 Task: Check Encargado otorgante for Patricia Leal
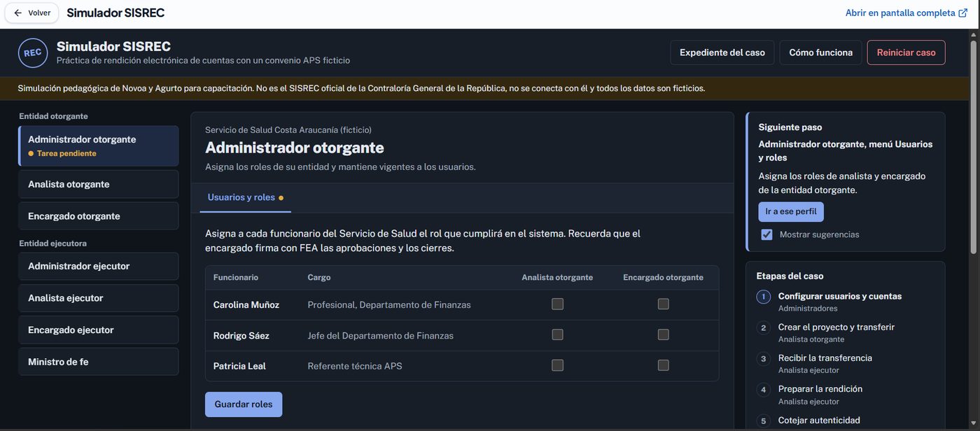[x=663, y=365]
